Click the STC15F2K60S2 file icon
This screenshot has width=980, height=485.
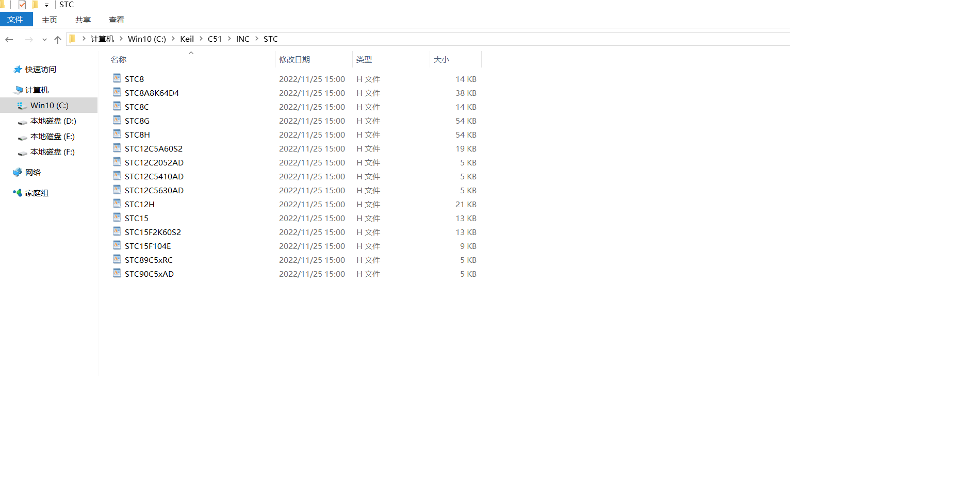tap(117, 231)
